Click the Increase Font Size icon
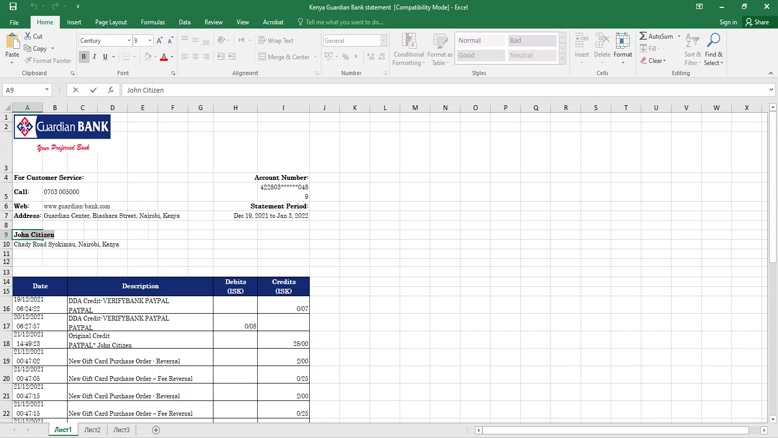This screenshot has width=778, height=438. [x=159, y=41]
